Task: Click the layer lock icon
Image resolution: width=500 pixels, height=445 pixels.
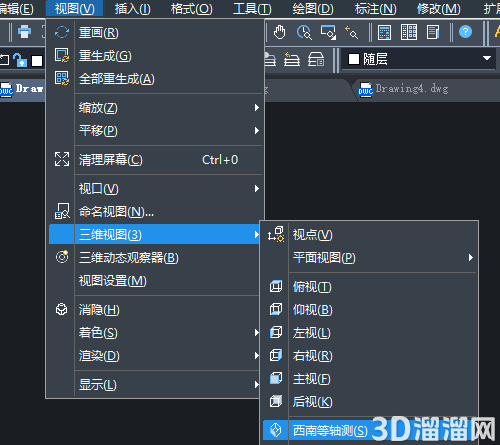Action: click(x=20, y=60)
